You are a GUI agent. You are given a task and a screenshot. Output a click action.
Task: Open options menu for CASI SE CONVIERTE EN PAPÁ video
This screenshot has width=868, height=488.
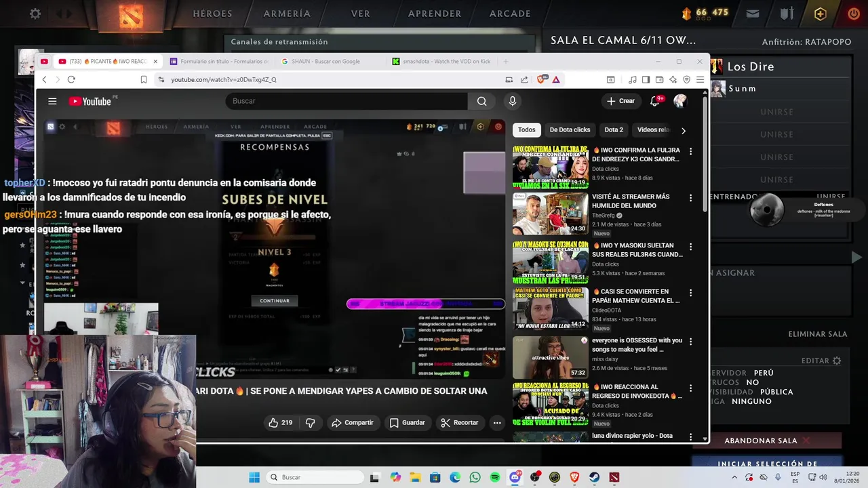(x=690, y=293)
